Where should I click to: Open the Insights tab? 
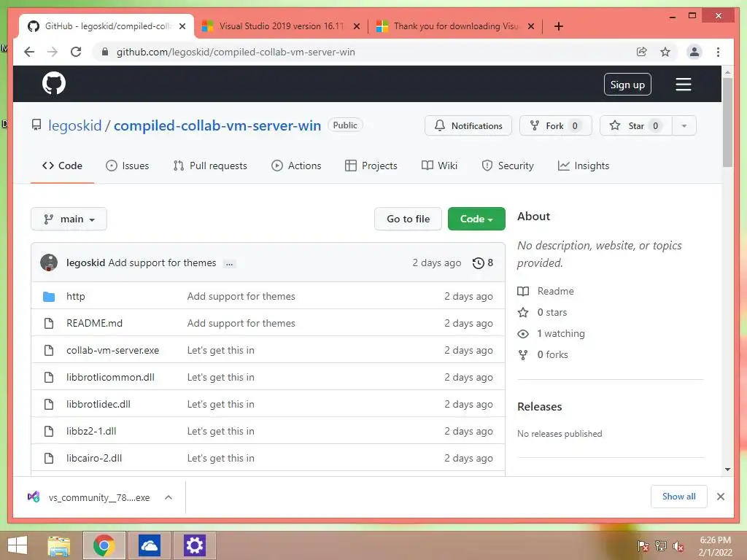(584, 166)
